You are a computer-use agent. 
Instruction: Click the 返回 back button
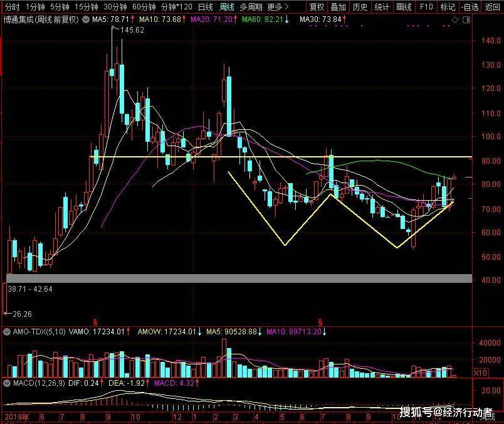(492, 7)
